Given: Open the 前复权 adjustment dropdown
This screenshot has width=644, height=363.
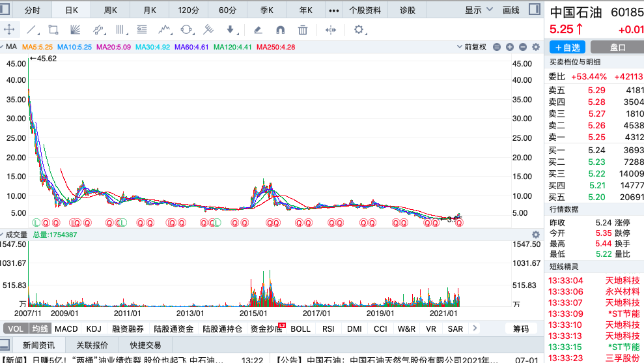Looking at the screenshot, I should (471, 48).
